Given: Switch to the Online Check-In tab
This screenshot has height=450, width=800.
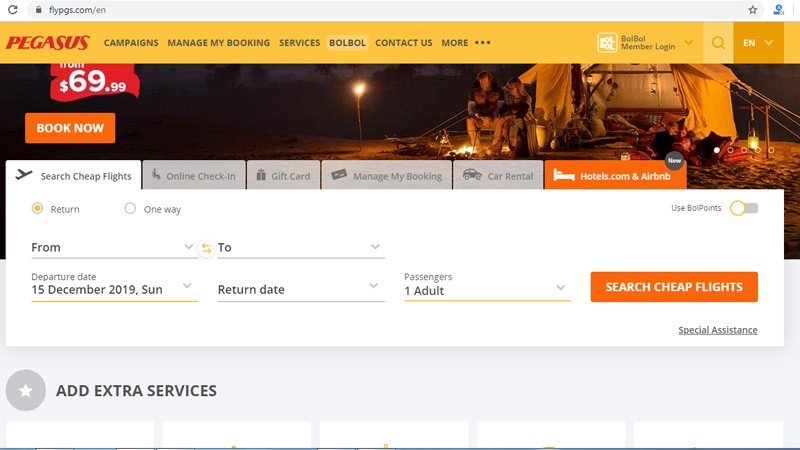Looking at the screenshot, I should click(x=193, y=176).
